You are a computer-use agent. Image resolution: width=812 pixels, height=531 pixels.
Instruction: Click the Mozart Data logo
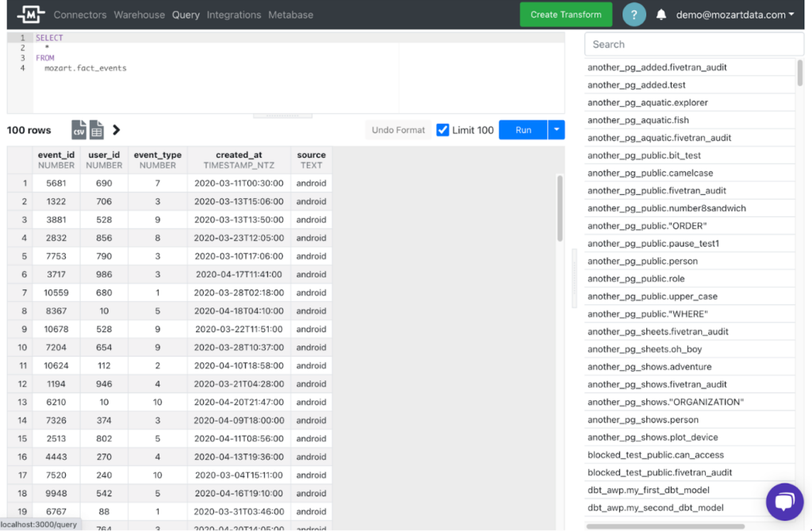(30, 14)
